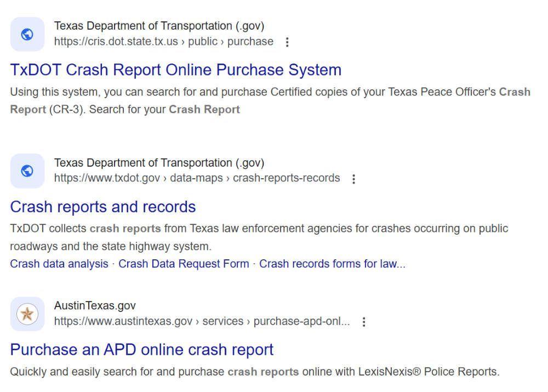Open the three-dot menu for txdot.gov crash-reports-records result
This screenshot has width=548, height=392.
[x=353, y=179]
